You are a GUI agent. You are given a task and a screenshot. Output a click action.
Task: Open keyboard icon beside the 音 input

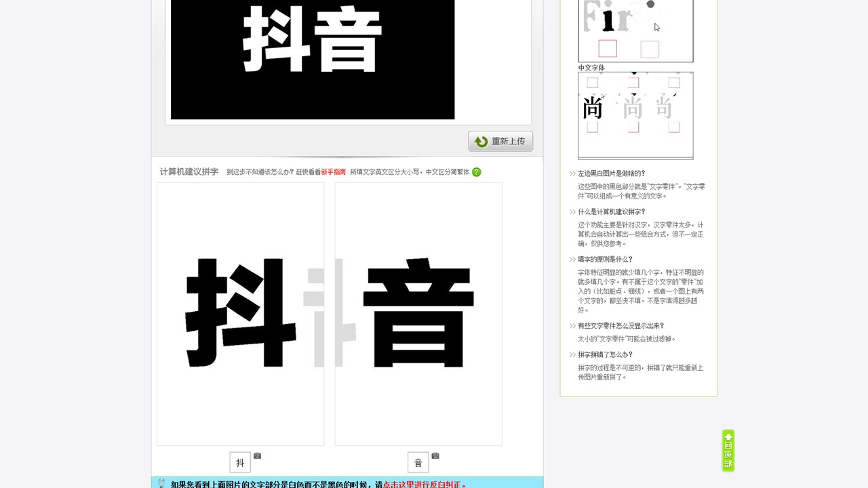coord(435,456)
